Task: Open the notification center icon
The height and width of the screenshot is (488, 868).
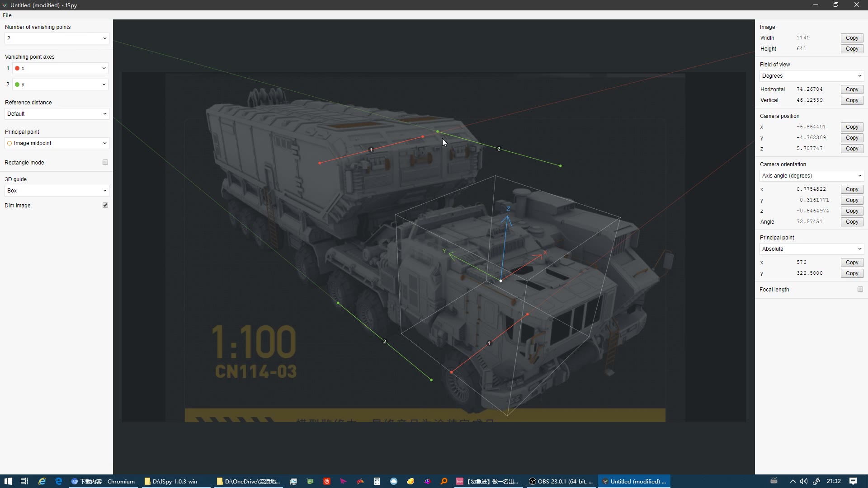Action: point(853,481)
